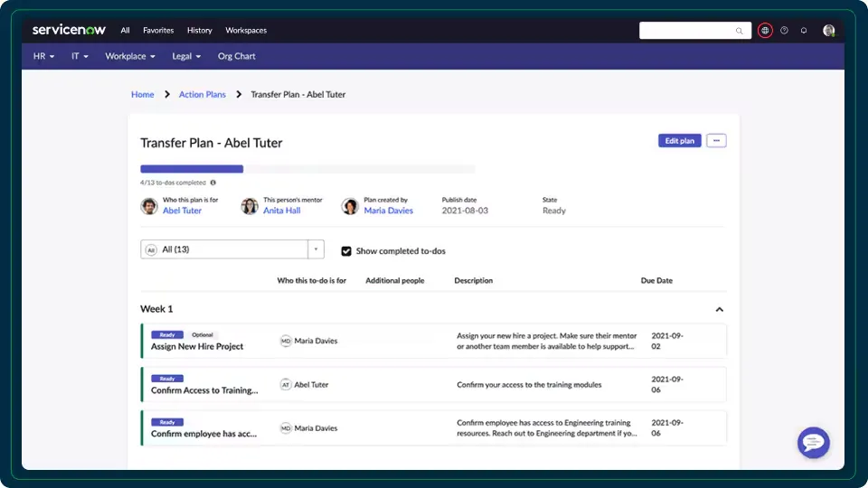This screenshot has height=488, width=868.
Task: Click the Edit plan button
Action: pos(679,141)
